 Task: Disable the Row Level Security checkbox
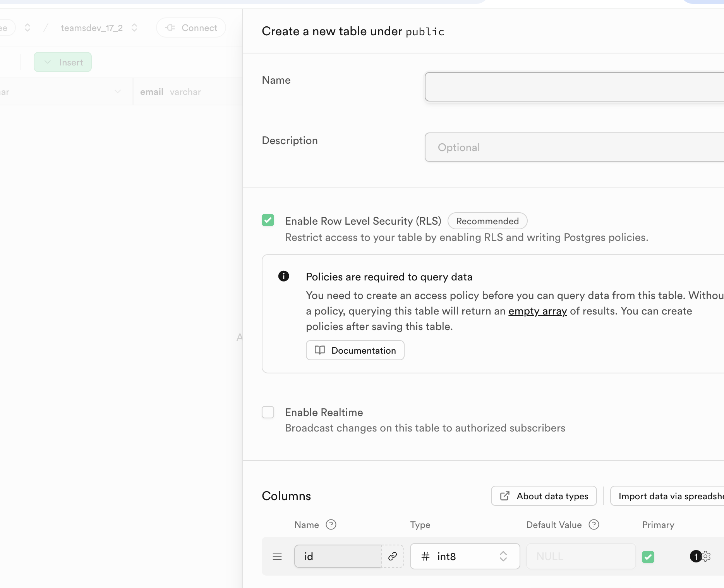point(268,220)
